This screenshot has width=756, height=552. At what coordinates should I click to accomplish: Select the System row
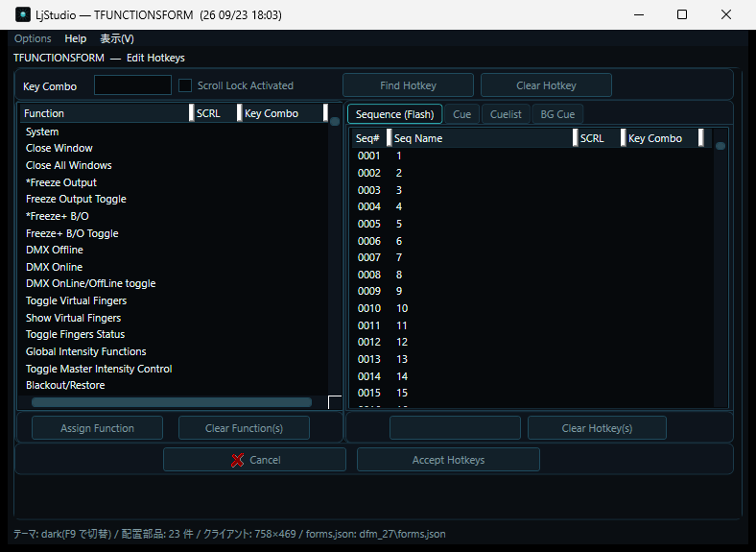click(174, 132)
